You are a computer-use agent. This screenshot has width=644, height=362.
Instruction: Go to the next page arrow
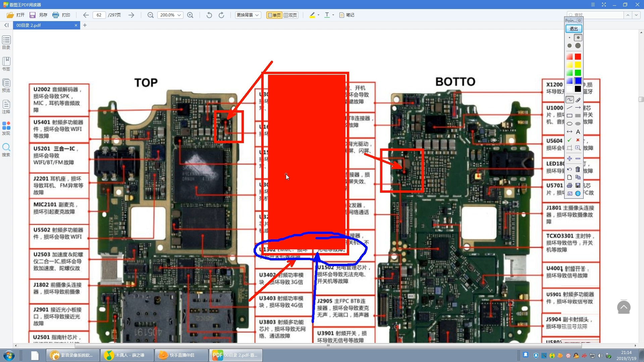131,15
